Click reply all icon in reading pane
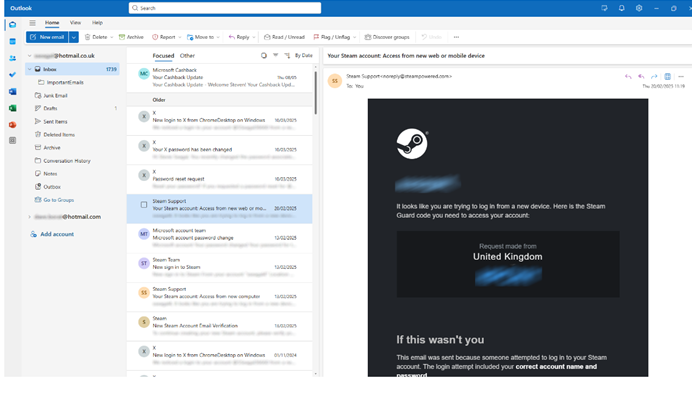Viewport: 692px width, 399px height. pos(641,76)
